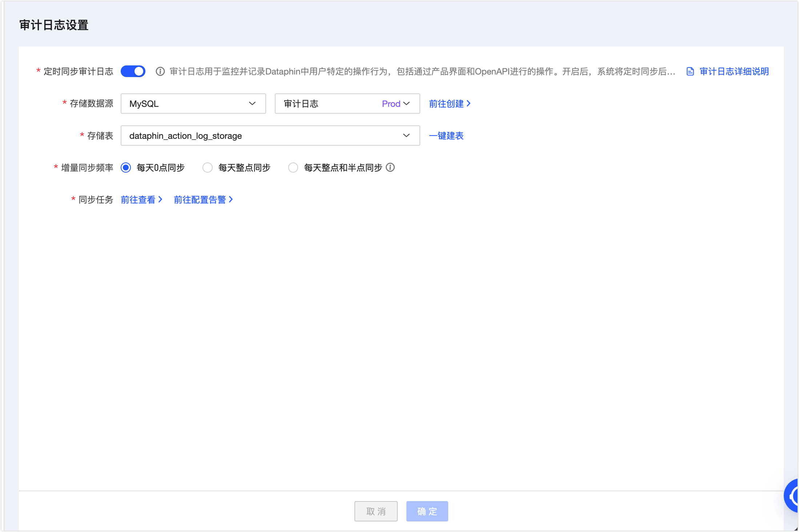Click info icon after 每天整点和半点同步
The image size is (799, 532).
click(x=390, y=167)
